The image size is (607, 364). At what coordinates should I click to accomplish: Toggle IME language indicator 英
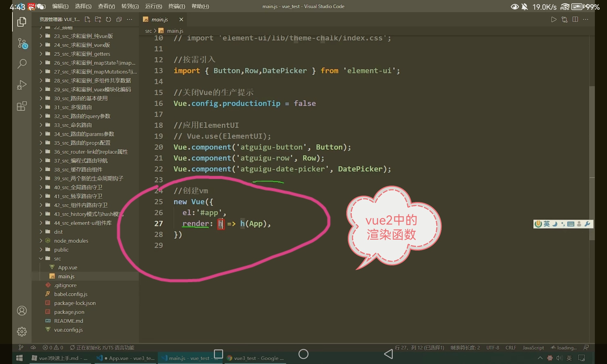click(x=547, y=224)
